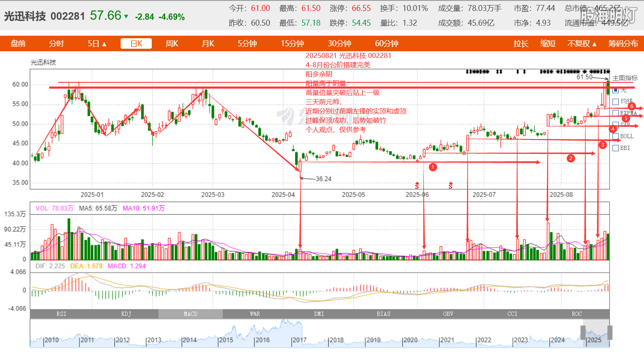
Task: Open the 5分钟 five-minute chart
Action: [247, 44]
